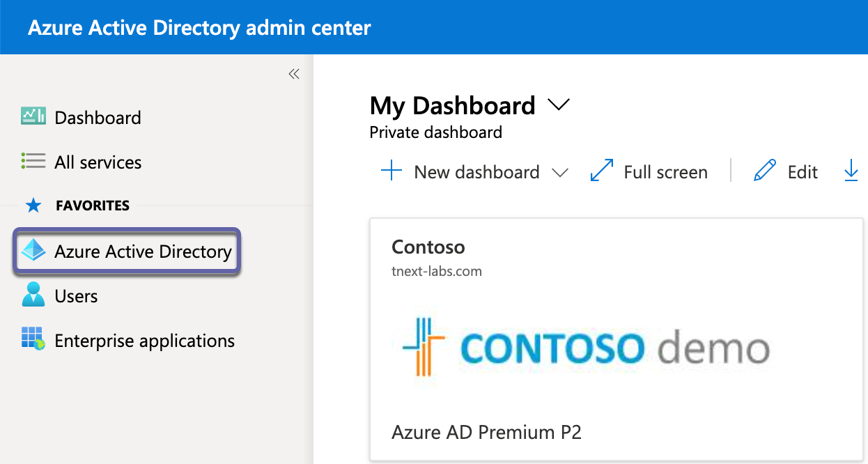Open the New dashboard dropdown arrow

(x=560, y=173)
